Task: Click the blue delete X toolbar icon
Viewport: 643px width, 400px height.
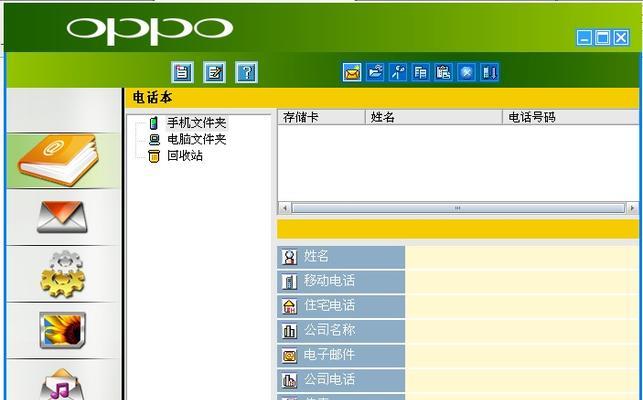Action: (466, 72)
